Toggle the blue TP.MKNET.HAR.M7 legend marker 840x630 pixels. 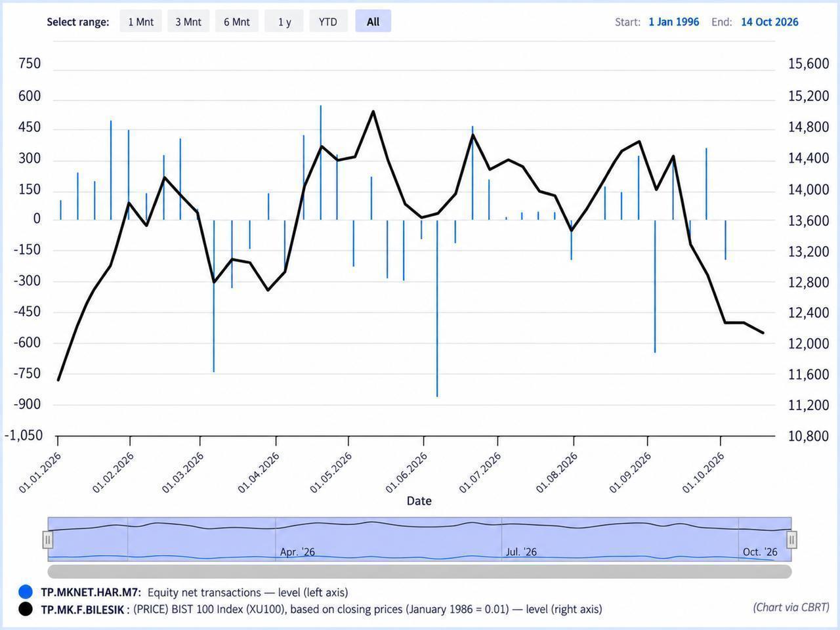pyautogui.click(x=26, y=593)
